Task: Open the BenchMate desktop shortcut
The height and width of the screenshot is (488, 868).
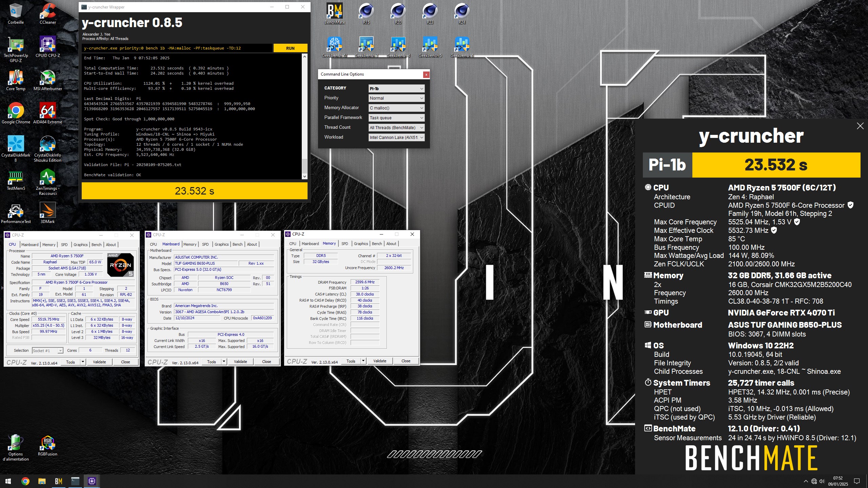Action: [335, 14]
